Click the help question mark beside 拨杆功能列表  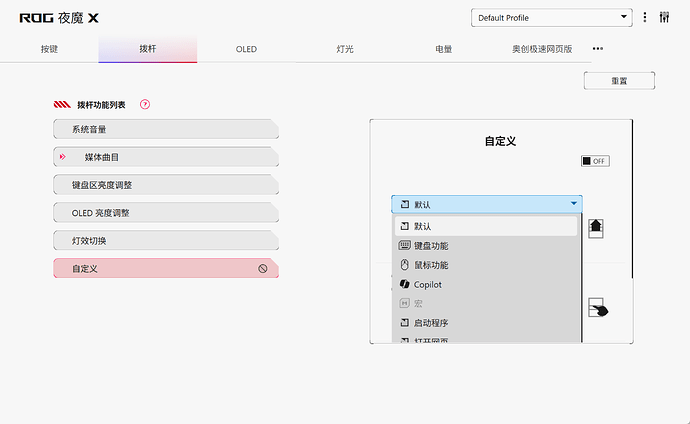[x=145, y=104]
